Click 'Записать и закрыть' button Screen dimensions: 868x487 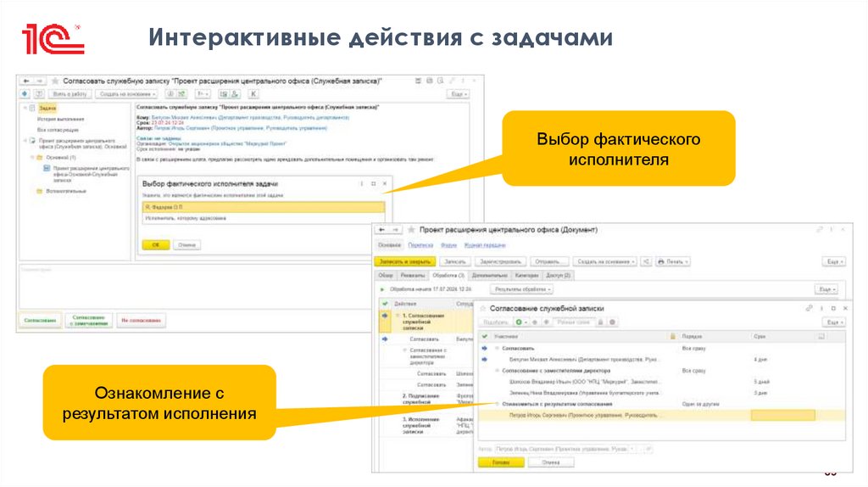coord(405,261)
